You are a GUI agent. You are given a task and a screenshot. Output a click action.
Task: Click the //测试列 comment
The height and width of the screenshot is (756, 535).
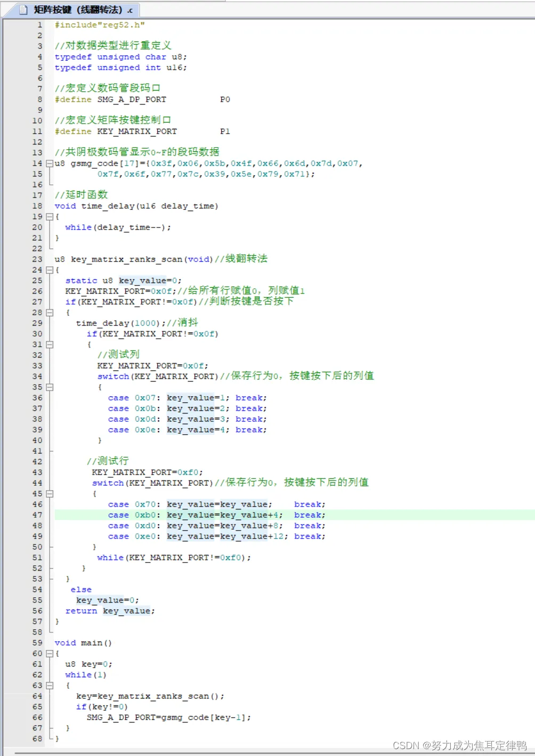coord(118,355)
